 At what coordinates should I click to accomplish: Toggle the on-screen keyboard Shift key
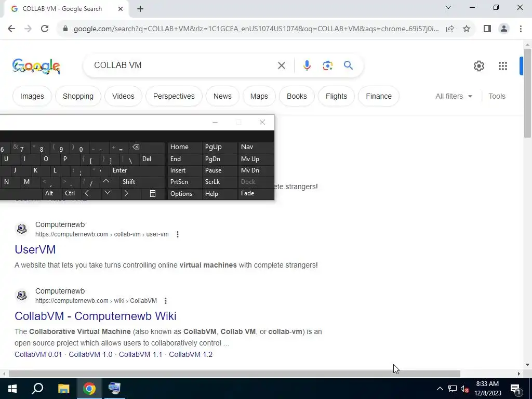click(141, 182)
